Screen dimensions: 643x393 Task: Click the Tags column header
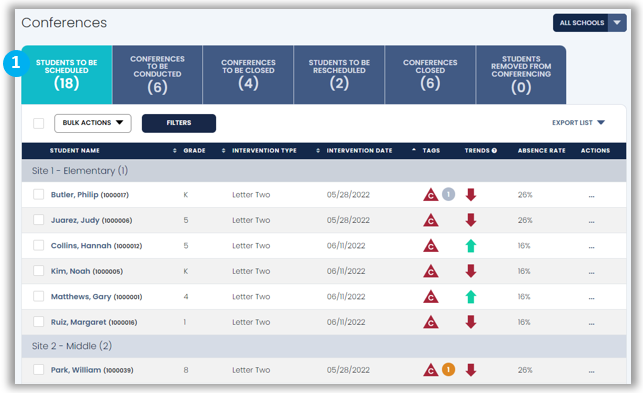click(x=431, y=151)
